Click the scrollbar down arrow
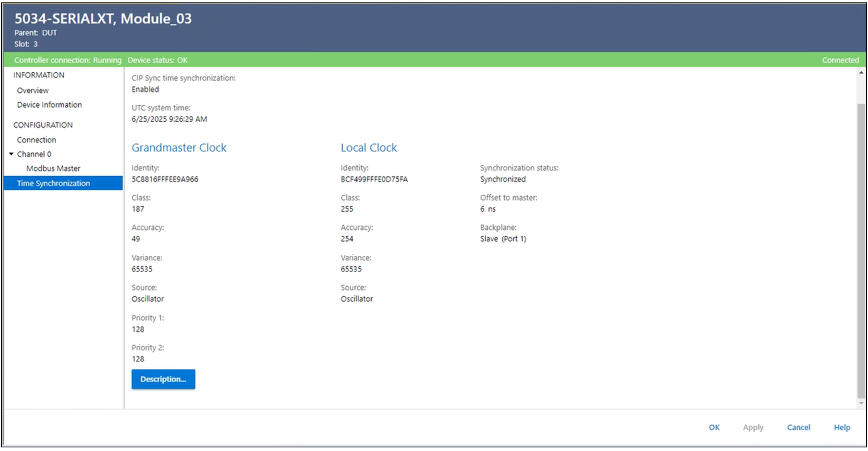The image size is (868, 451). 861,403
